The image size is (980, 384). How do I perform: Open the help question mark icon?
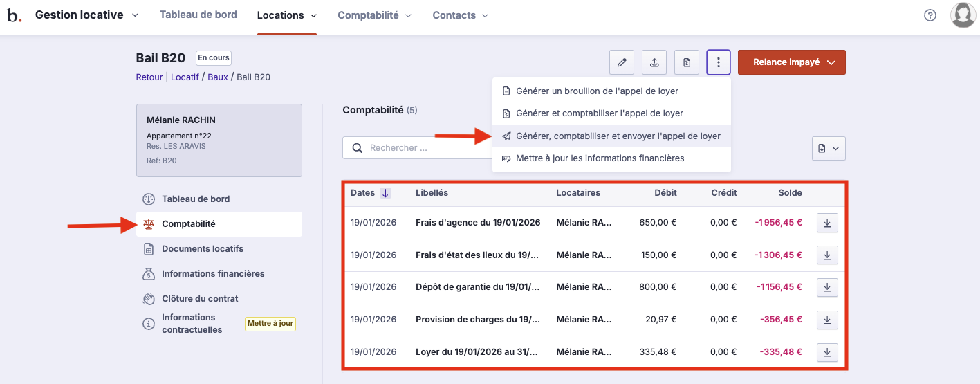tap(930, 15)
